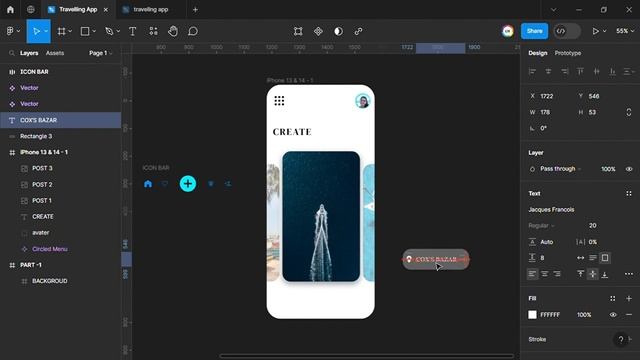
Task: Switch to the Design tab
Action: [538, 53]
